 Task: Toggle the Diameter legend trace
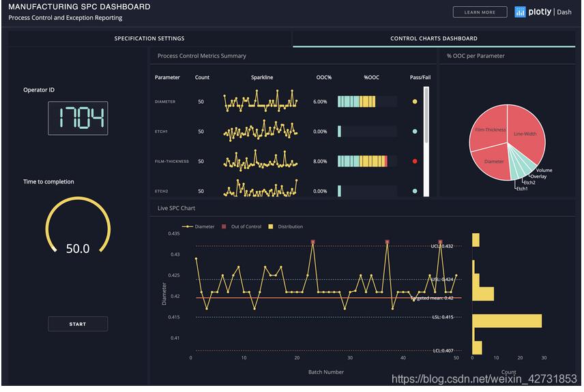pyautogui.click(x=199, y=226)
